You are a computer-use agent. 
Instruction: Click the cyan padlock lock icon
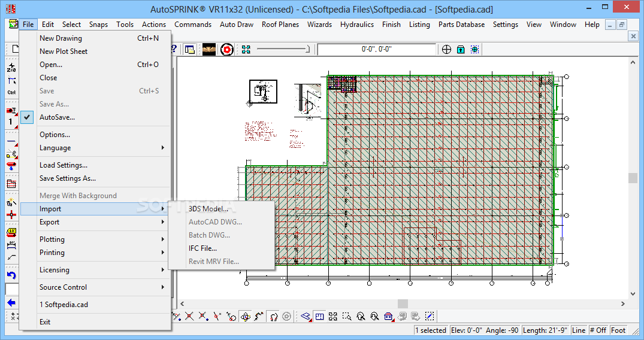[461, 50]
